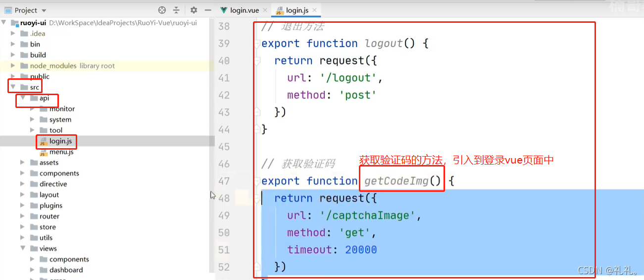Collapse the api folder arrow

point(23,98)
